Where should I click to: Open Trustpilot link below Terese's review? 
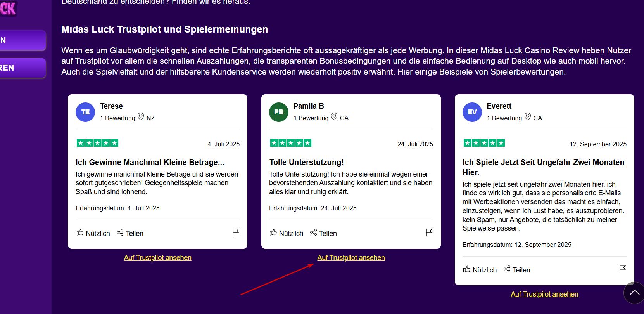tap(157, 258)
